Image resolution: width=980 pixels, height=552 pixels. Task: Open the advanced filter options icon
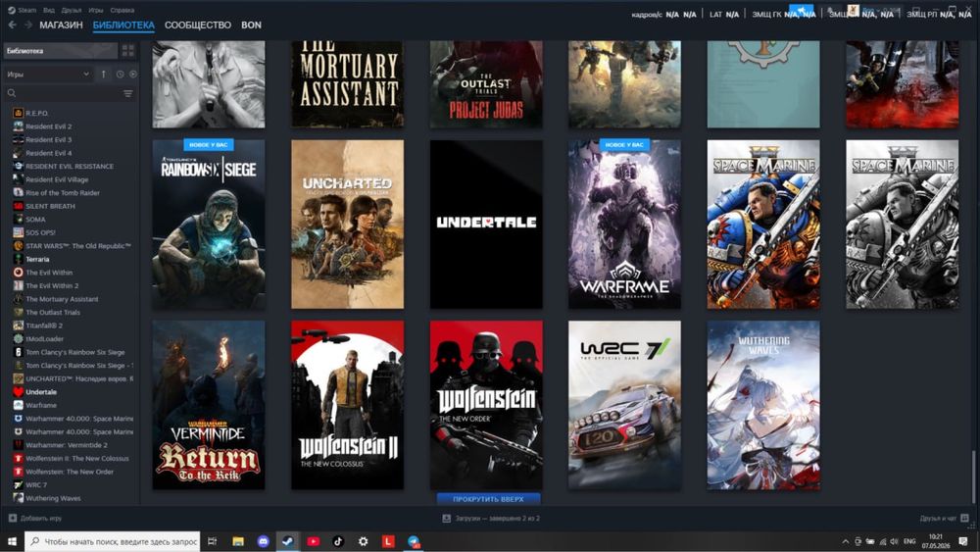(128, 93)
